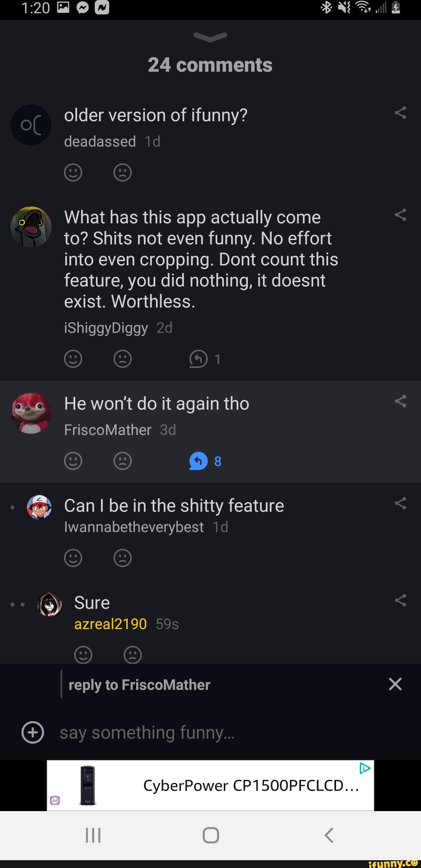Image resolution: width=421 pixels, height=868 pixels.
Task: Tap share icon on FriscoMather's comment
Action: pyautogui.click(x=400, y=401)
